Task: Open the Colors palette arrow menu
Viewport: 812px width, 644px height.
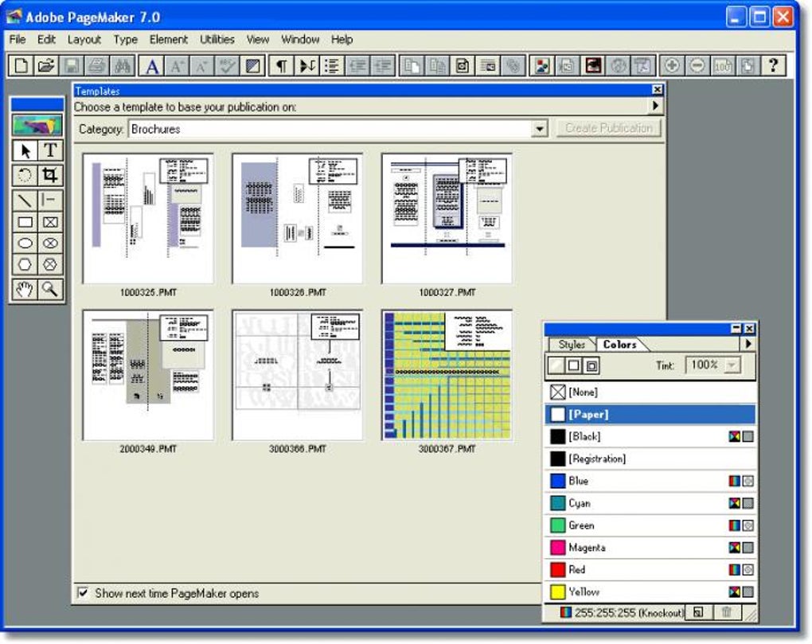Action: (x=748, y=343)
